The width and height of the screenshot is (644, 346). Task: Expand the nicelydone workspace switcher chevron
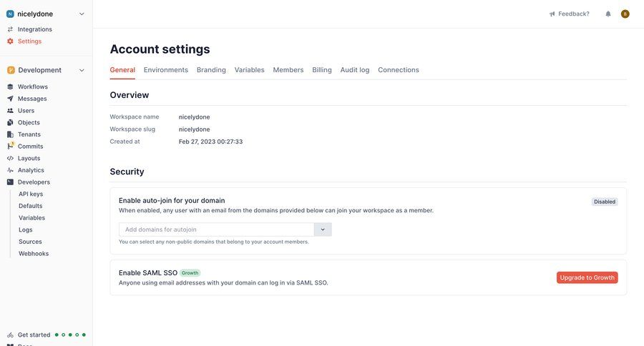[x=82, y=14]
